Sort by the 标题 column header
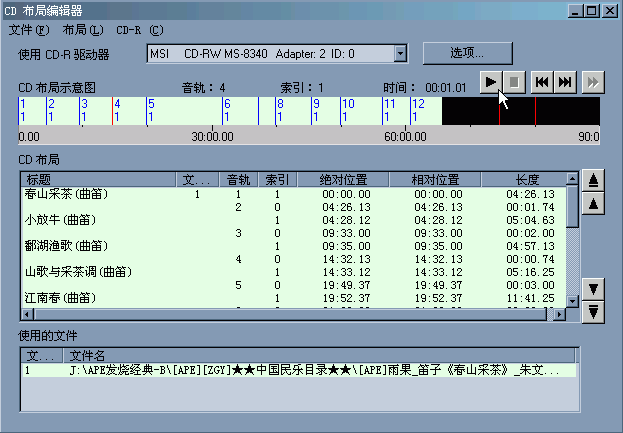This screenshot has height=433, width=623. click(97, 179)
